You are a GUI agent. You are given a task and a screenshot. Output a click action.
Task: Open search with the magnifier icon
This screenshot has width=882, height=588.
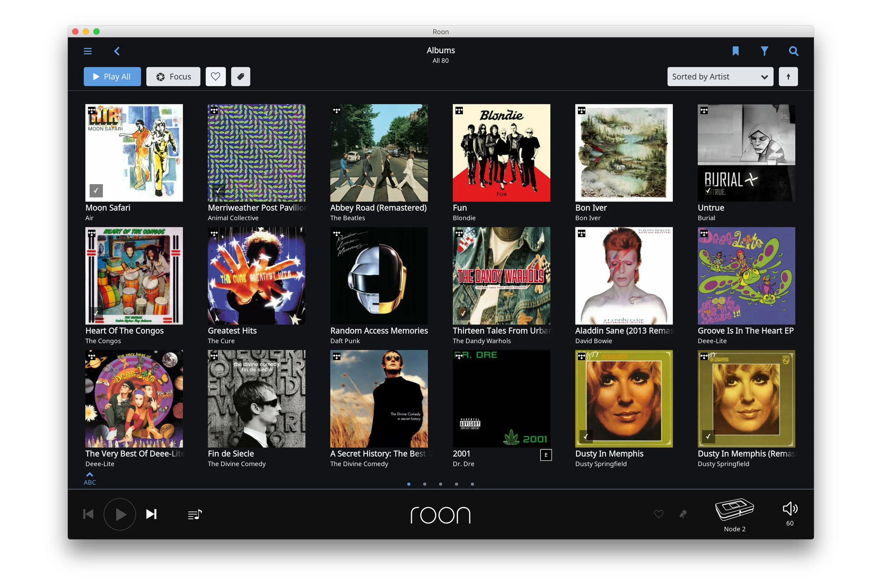pos(793,51)
